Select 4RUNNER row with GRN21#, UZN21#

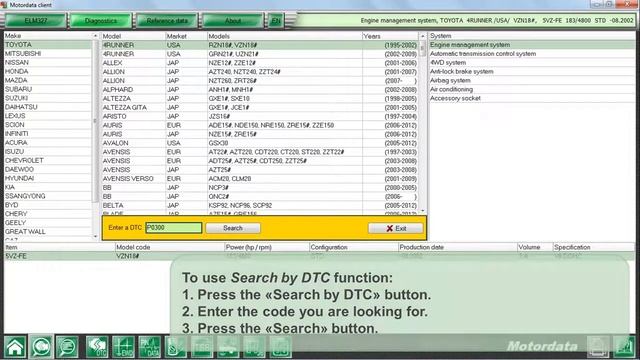point(260,54)
